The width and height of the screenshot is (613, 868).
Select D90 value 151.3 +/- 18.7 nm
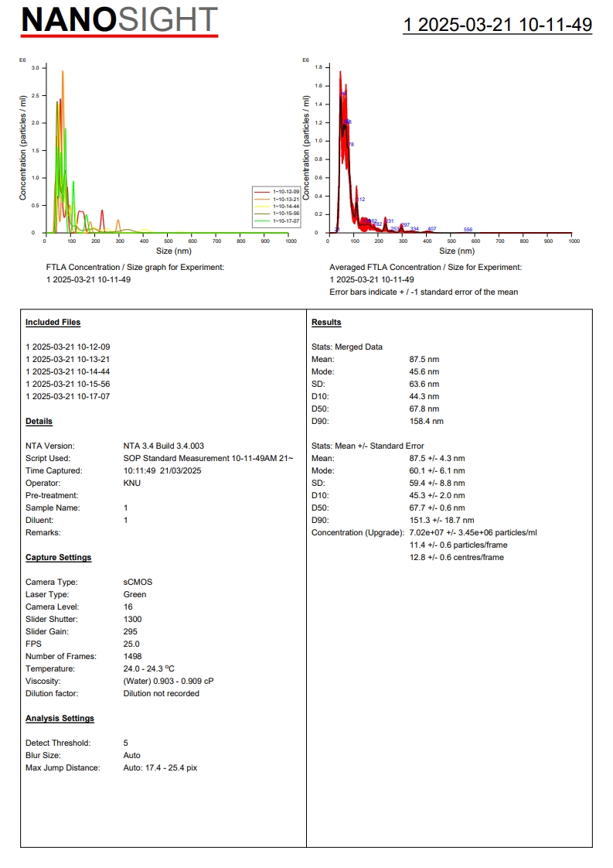tap(442, 521)
